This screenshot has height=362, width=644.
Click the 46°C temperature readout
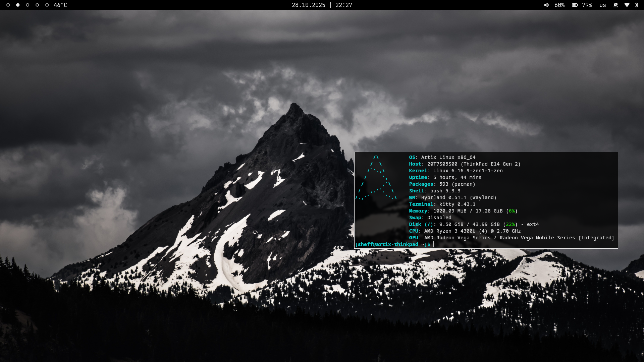[x=60, y=5]
